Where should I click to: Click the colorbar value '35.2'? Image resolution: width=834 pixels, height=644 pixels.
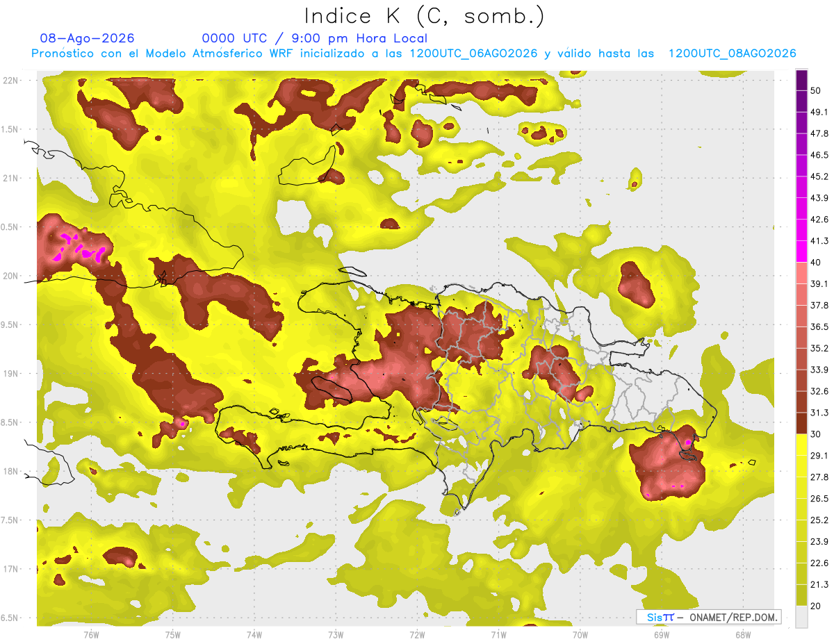coord(820,348)
